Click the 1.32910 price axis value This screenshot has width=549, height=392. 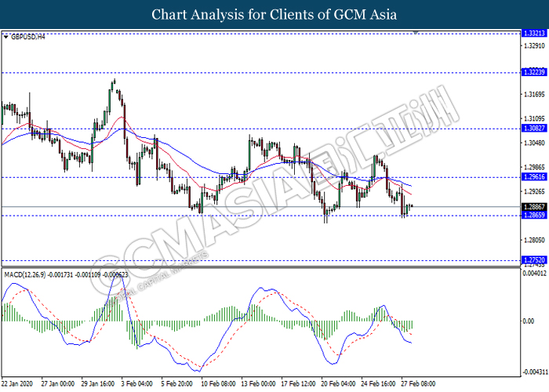[x=535, y=45]
